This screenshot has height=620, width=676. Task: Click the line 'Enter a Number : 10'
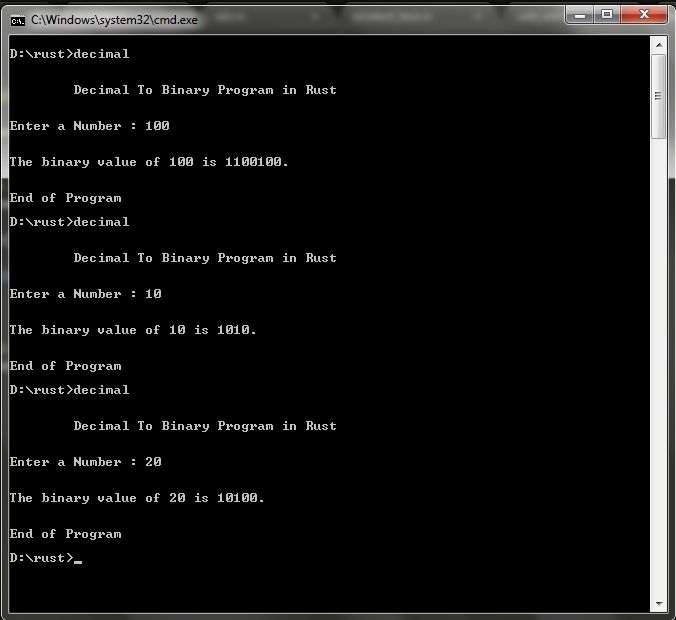coord(86,294)
